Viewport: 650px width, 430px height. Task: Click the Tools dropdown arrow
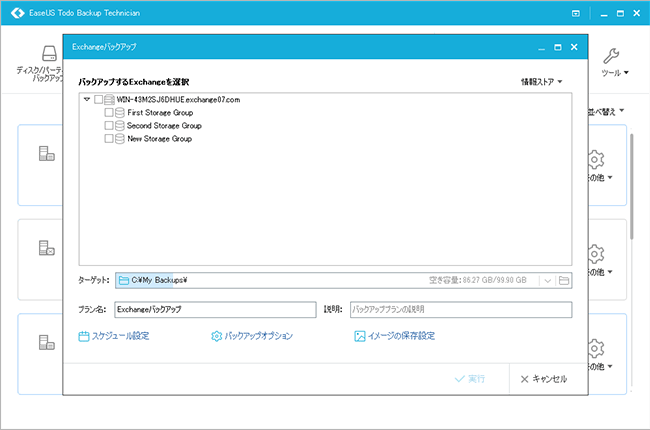[626, 73]
